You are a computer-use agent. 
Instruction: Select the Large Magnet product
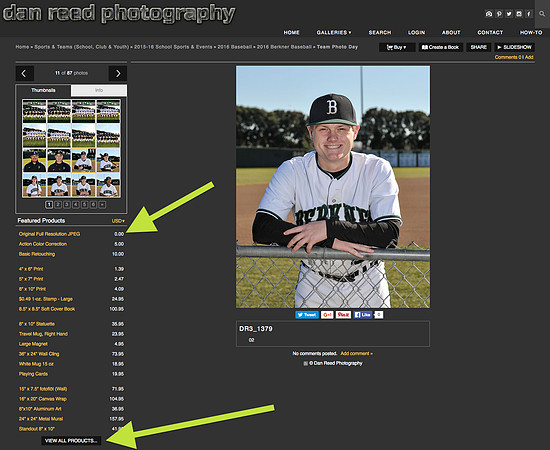[x=33, y=344]
